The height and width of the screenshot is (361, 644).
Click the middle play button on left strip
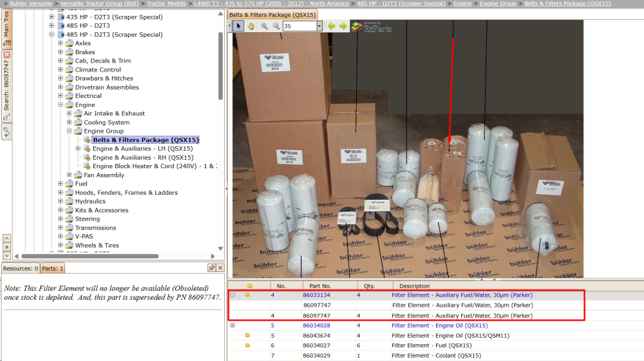(6, 247)
